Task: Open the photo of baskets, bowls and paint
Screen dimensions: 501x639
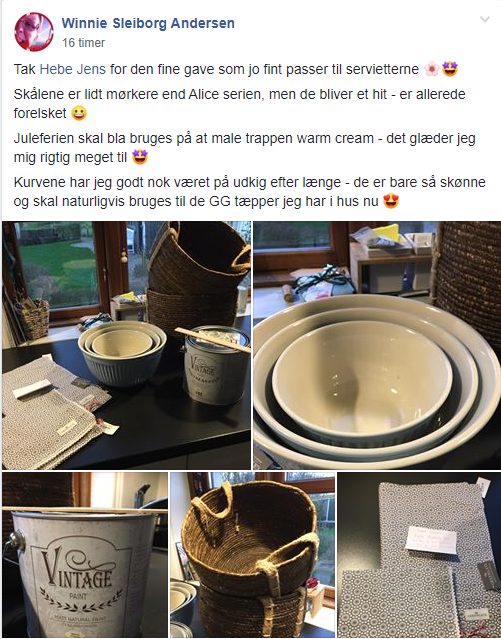Action: pyautogui.click(x=126, y=345)
